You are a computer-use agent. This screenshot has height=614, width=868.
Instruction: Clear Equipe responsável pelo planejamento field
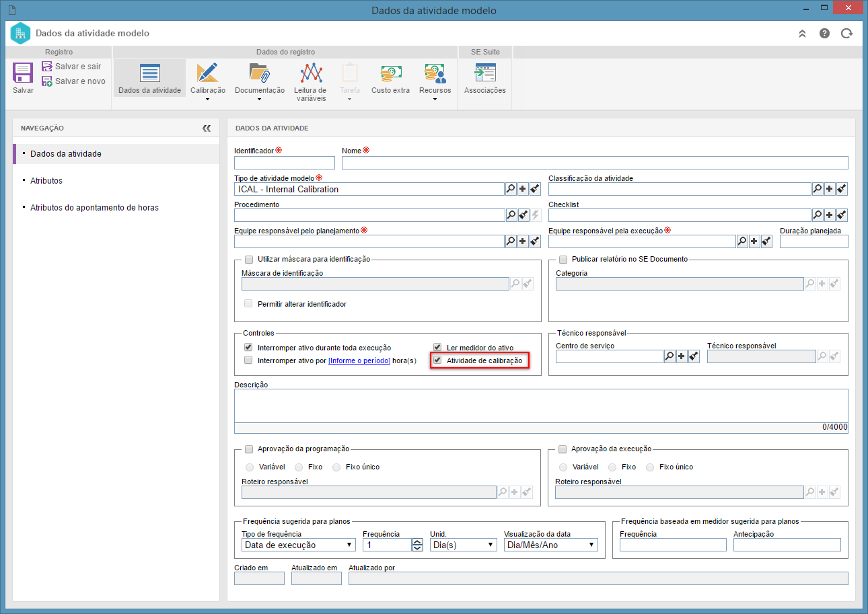pos(536,241)
